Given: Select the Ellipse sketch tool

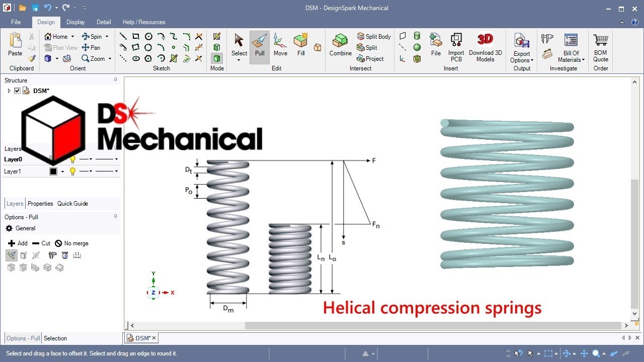Looking at the screenshot, I should [136, 58].
